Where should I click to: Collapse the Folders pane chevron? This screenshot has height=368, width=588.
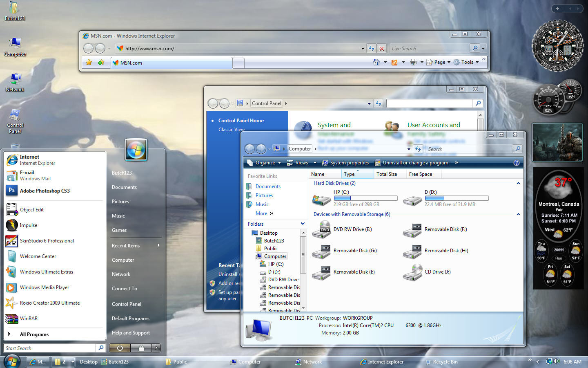(303, 224)
